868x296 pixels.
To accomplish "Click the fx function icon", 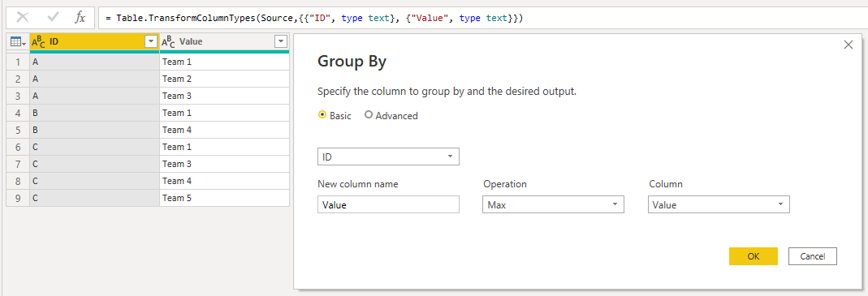I will click(x=80, y=18).
